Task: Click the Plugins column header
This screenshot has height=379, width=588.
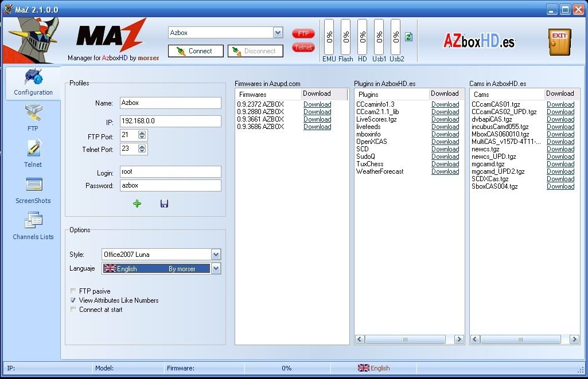Action: coord(392,95)
